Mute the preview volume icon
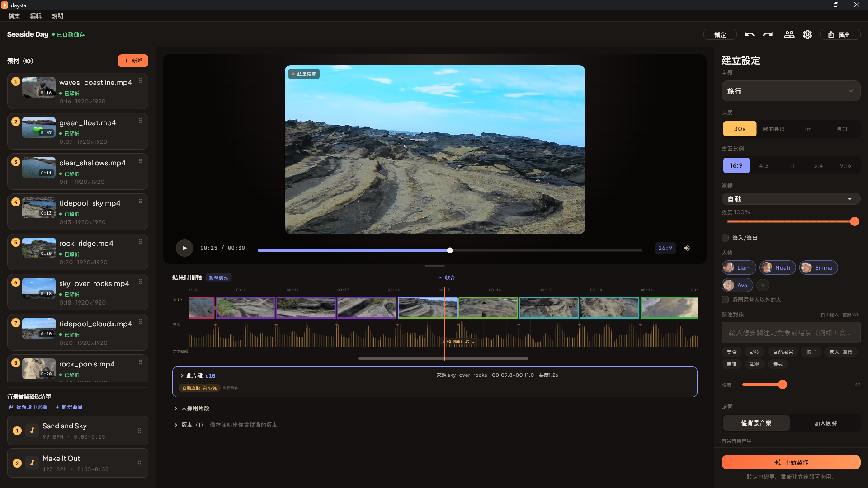The image size is (868, 488). tap(687, 248)
